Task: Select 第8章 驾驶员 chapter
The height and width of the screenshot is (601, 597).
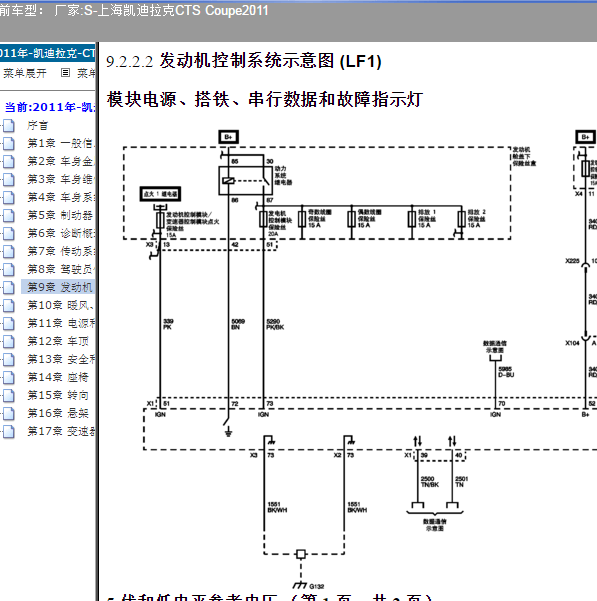Action: pyautogui.click(x=61, y=269)
